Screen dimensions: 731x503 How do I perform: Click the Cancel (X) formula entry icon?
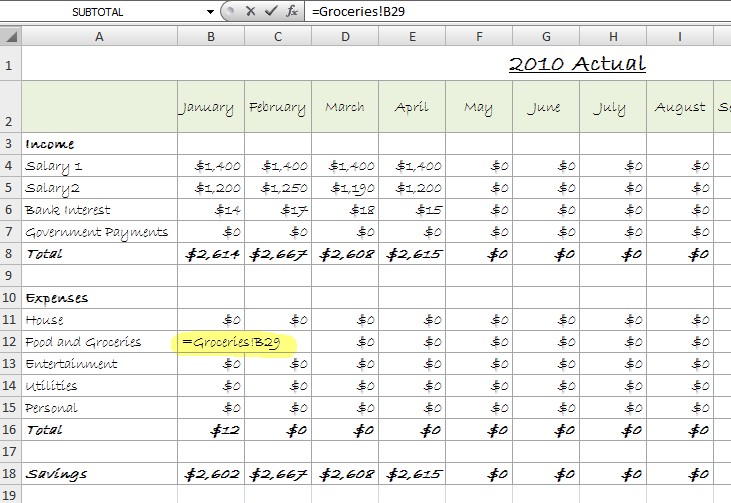pyautogui.click(x=252, y=11)
